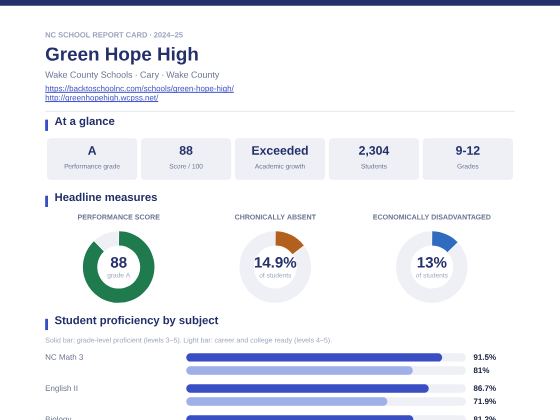Click the green performance score donut chart

119,267
